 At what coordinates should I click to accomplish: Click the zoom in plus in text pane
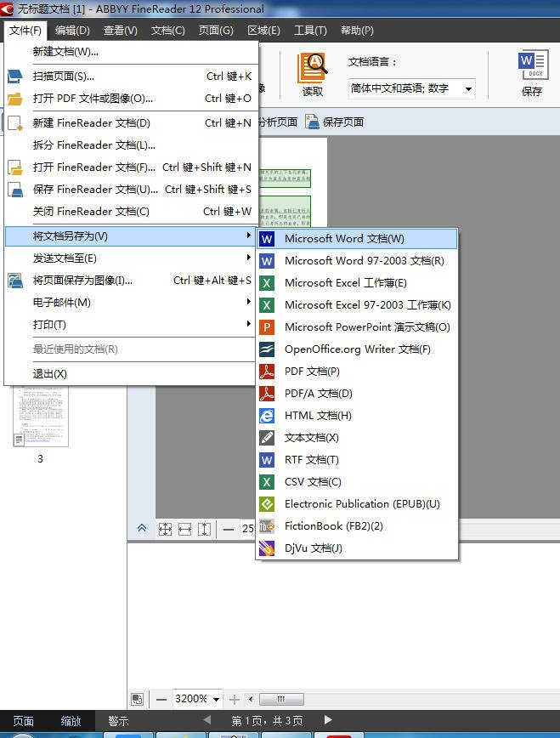click(x=235, y=700)
